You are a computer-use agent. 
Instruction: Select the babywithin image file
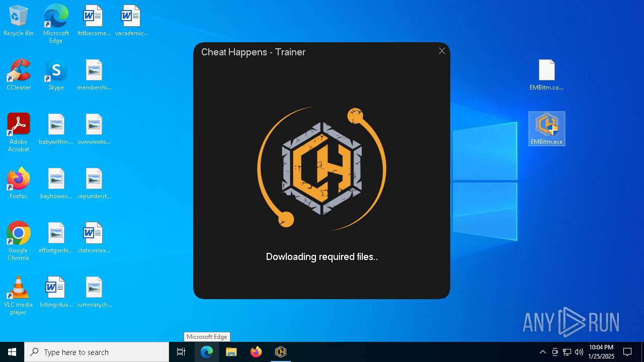tap(56, 130)
